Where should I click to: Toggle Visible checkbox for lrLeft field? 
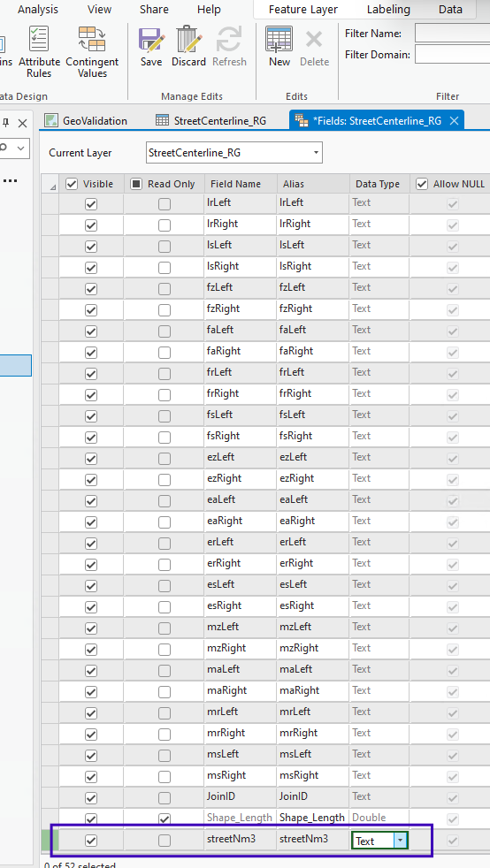(x=91, y=204)
